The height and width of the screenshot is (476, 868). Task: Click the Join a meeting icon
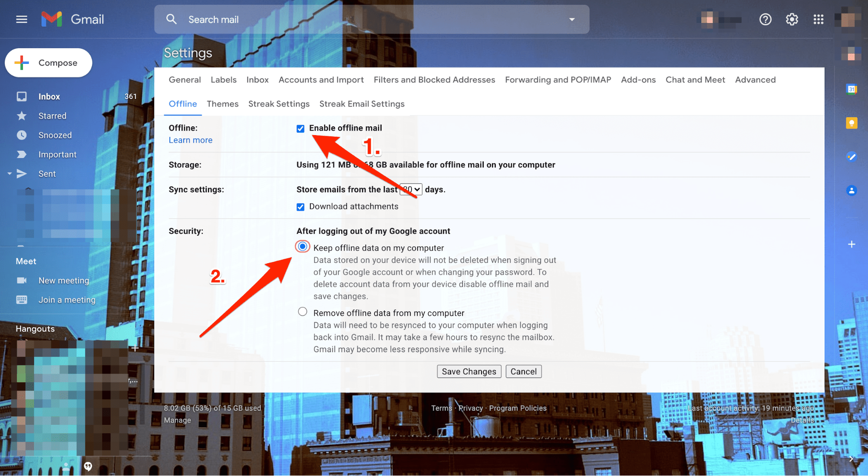coord(20,299)
